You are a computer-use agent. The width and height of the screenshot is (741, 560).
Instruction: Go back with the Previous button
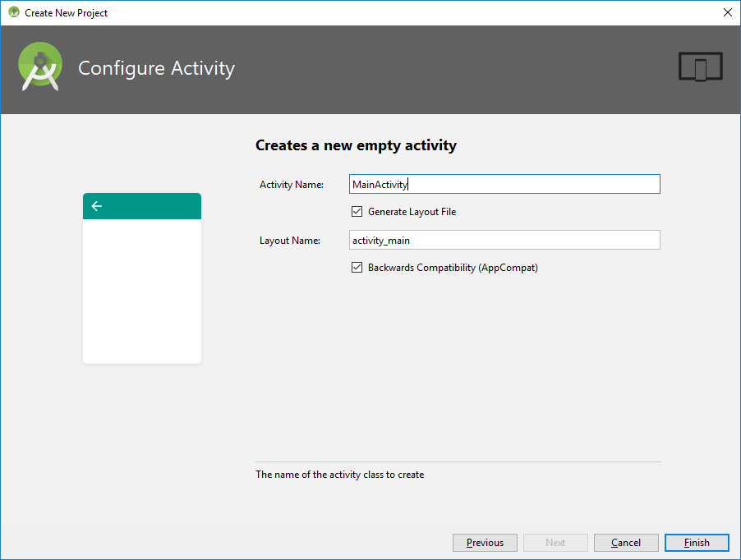(x=485, y=543)
